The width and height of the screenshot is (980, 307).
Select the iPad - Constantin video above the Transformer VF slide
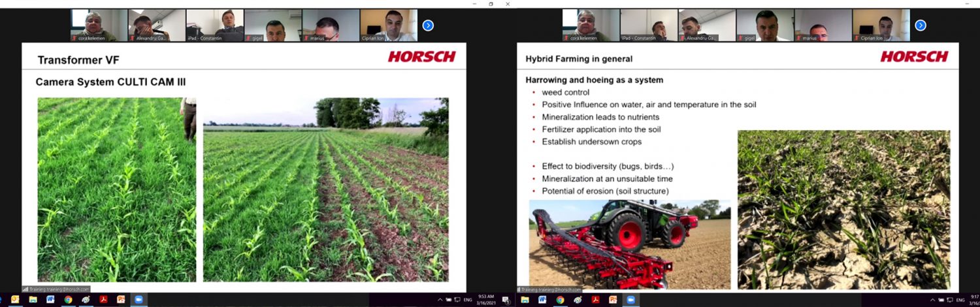coord(215,25)
